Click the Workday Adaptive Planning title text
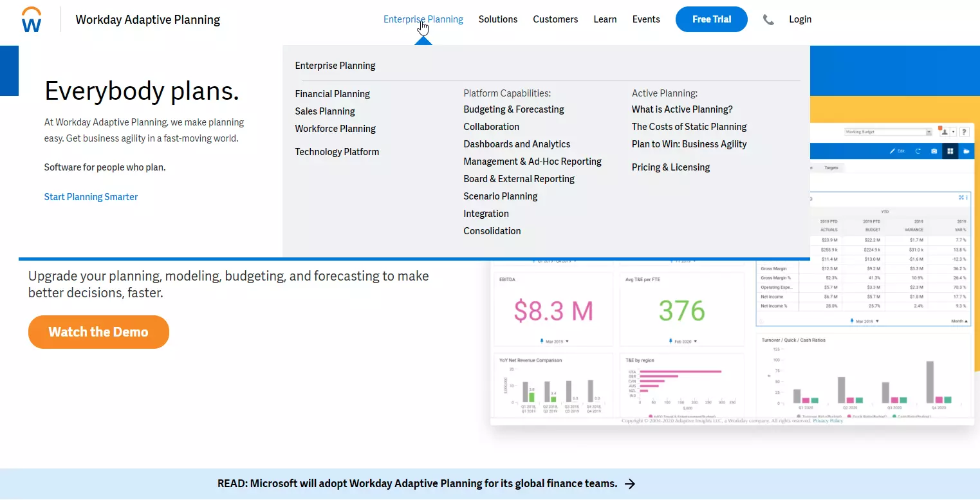 (147, 20)
